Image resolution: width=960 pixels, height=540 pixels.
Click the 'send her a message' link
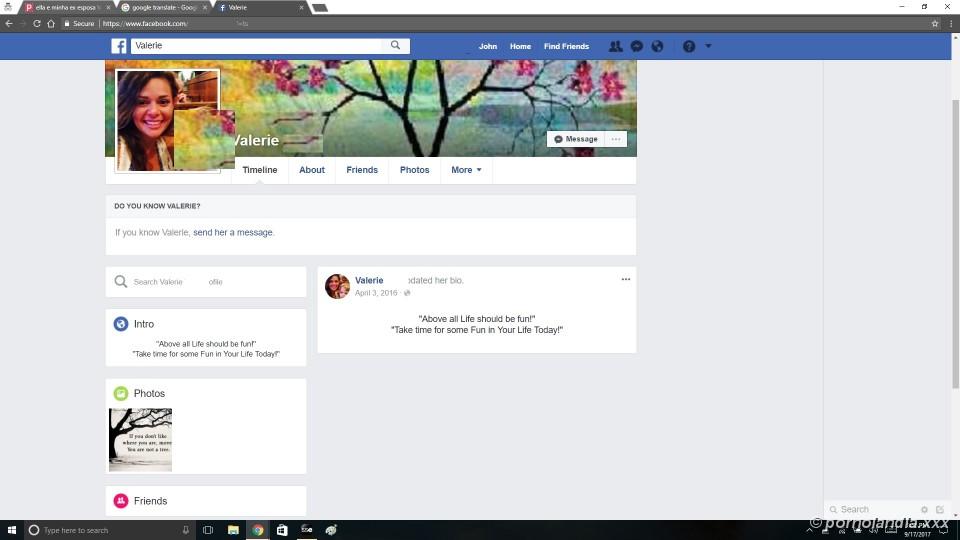pyautogui.click(x=233, y=232)
